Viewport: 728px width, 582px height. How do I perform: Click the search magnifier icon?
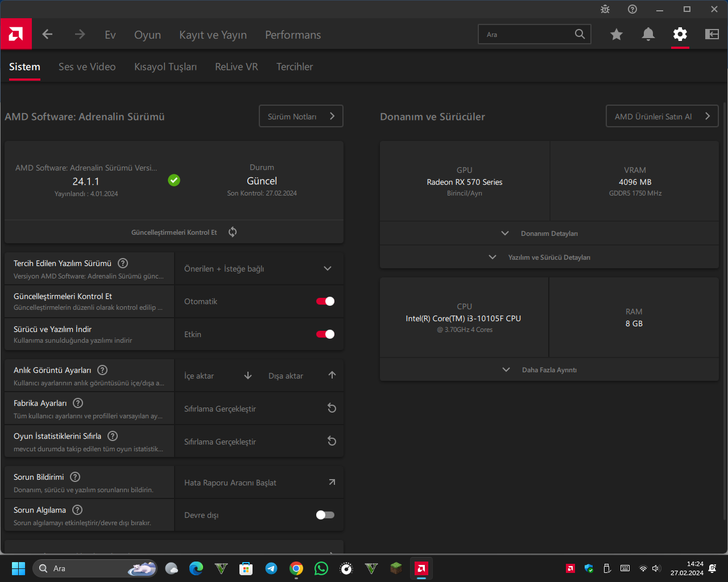(x=580, y=34)
